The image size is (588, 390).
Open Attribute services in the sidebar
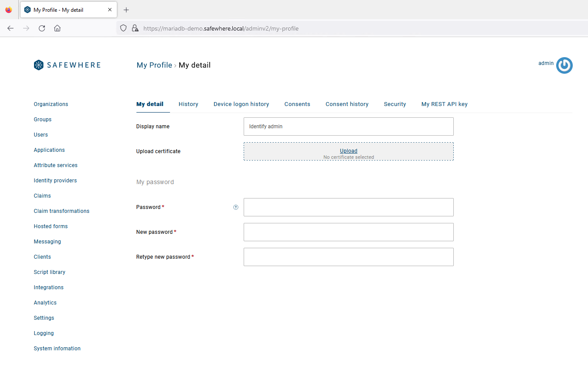pyautogui.click(x=56, y=165)
